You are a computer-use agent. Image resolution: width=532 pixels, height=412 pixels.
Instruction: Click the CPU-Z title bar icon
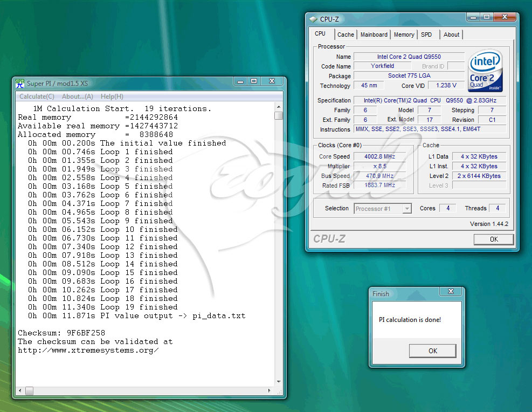pos(313,19)
